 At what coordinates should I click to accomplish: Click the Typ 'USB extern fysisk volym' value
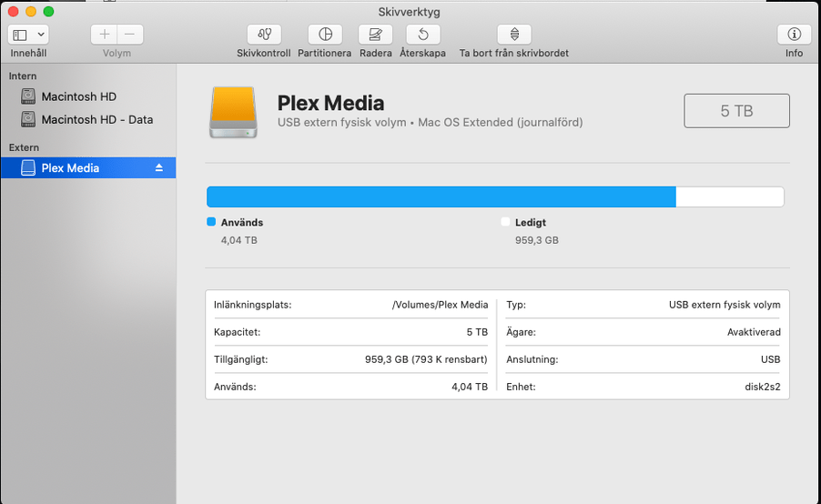coord(725,305)
